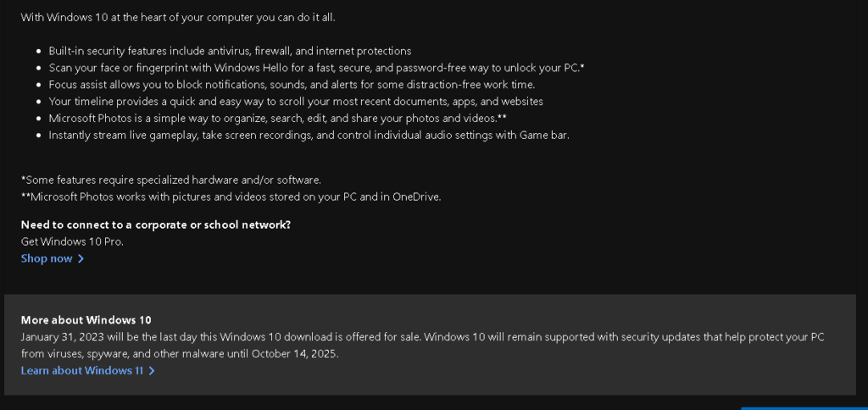Screen dimensions: 868x410
Task: Click the Get Windows 10 Pro text
Action: [72, 241]
